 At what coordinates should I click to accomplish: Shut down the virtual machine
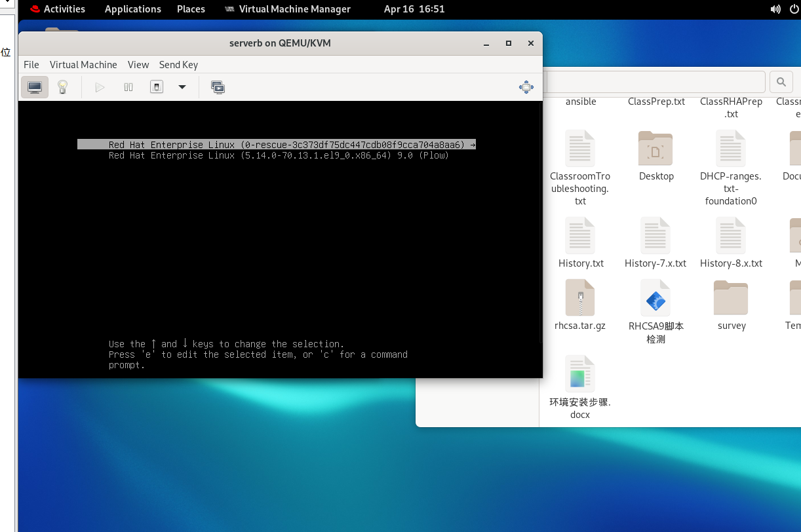156,87
